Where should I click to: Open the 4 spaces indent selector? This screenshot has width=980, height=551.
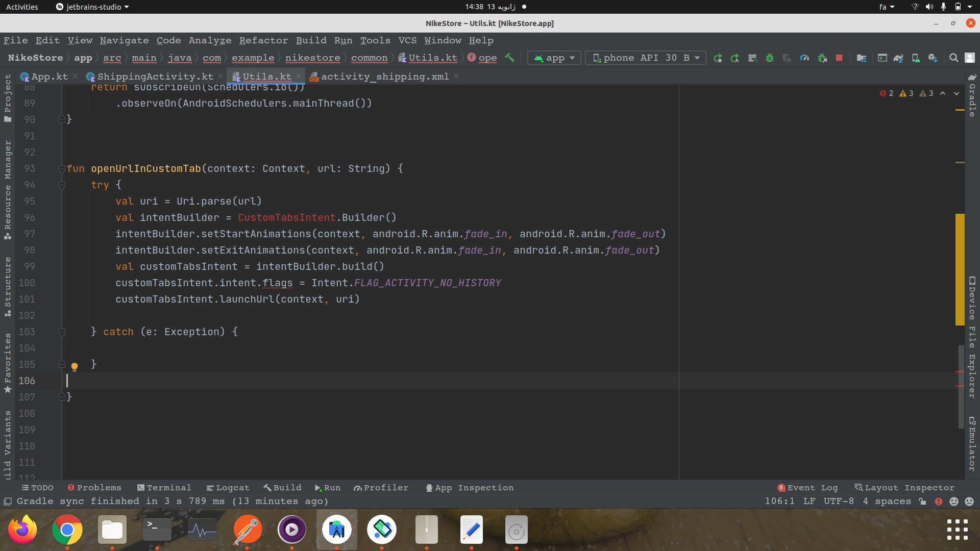pyautogui.click(x=887, y=501)
